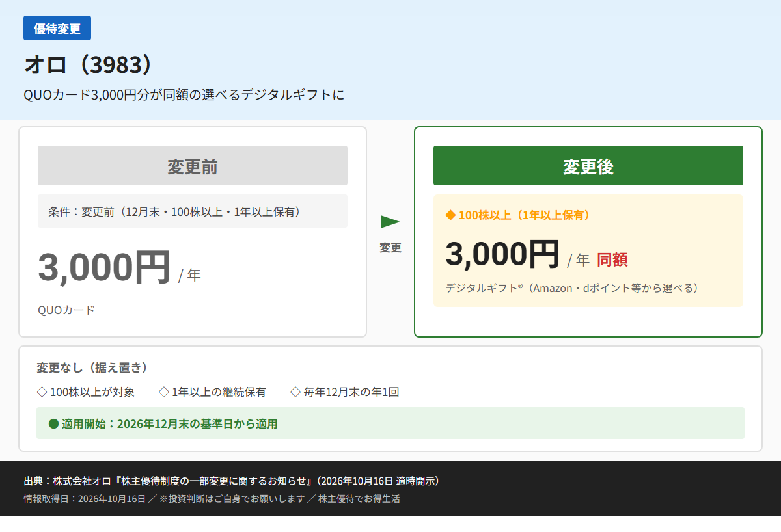Click the 条件：変更前 condition text
781x532 pixels.
(x=174, y=212)
